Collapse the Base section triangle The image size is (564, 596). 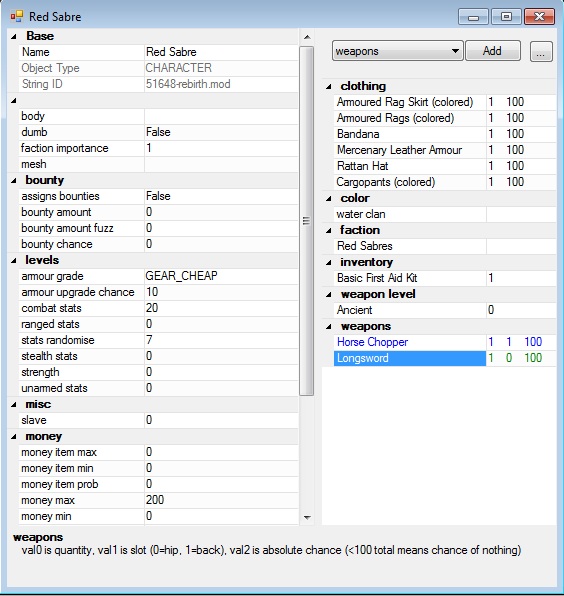[14, 36]
